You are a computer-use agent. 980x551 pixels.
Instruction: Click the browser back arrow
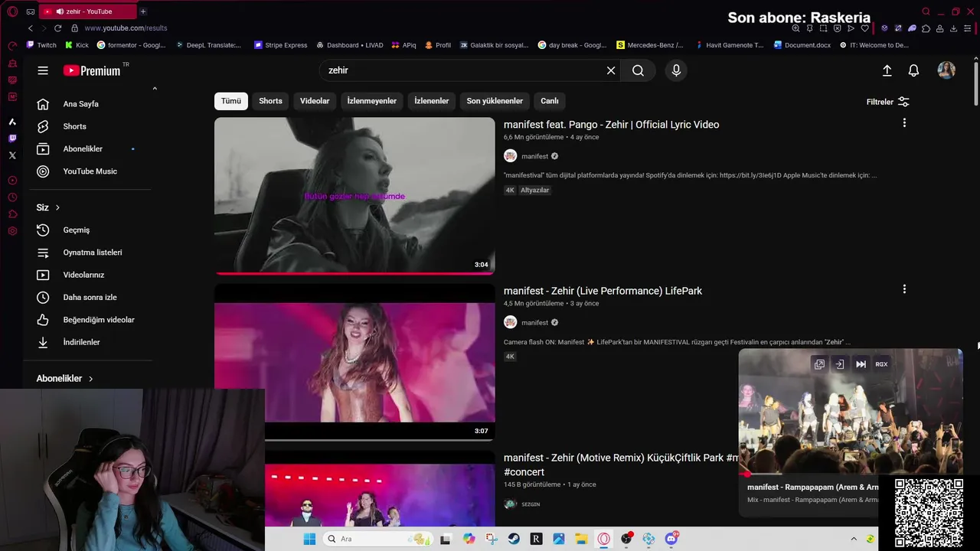31,28
